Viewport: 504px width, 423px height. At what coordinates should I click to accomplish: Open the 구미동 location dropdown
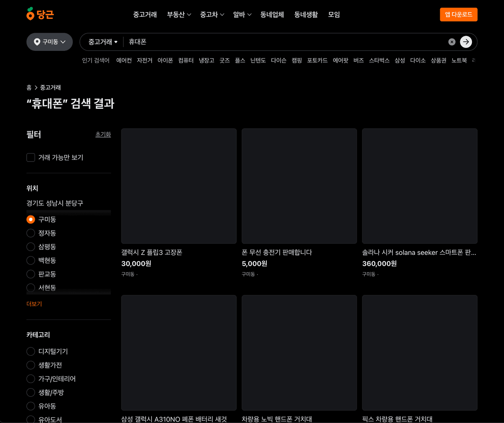(50, 42)
